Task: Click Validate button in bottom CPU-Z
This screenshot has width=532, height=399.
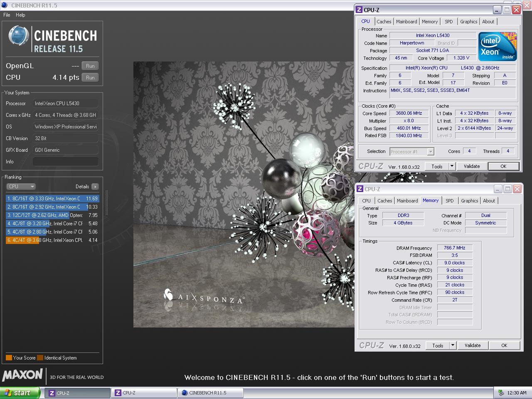Action: click(x=473, y=345)
